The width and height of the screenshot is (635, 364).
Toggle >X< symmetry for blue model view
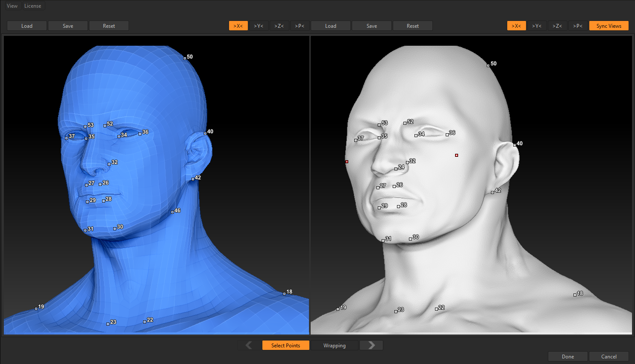(x=238, y=26)
